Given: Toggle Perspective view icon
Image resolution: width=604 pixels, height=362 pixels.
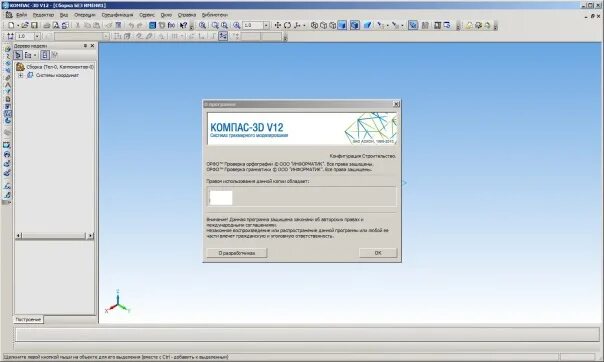Looking at the screenshot, I should 367,25.
